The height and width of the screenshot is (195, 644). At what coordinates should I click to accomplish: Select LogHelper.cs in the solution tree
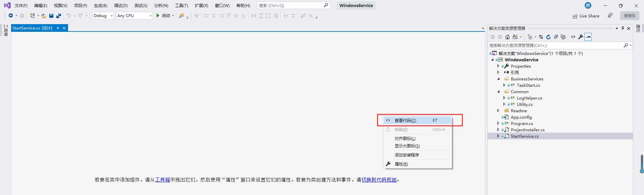(529, 98)
